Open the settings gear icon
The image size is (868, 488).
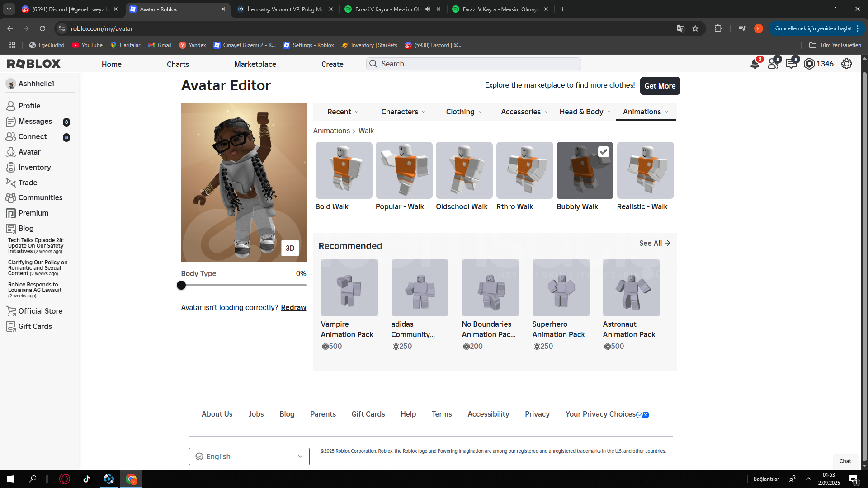pyautogui.click(x=847, y=64)
